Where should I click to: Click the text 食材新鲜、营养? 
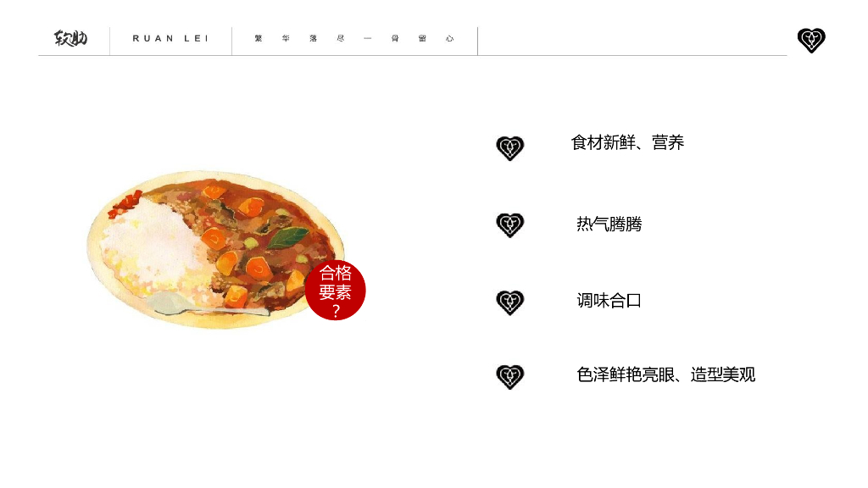coord(628,142)
